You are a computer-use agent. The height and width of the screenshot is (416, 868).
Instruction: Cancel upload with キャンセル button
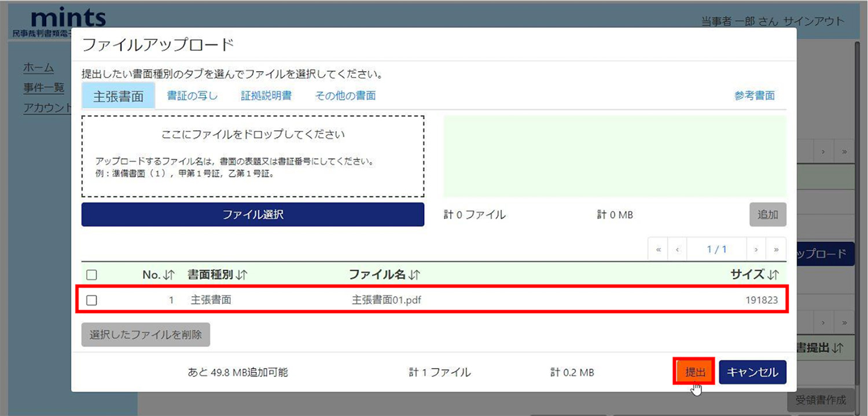pos(752,372)
